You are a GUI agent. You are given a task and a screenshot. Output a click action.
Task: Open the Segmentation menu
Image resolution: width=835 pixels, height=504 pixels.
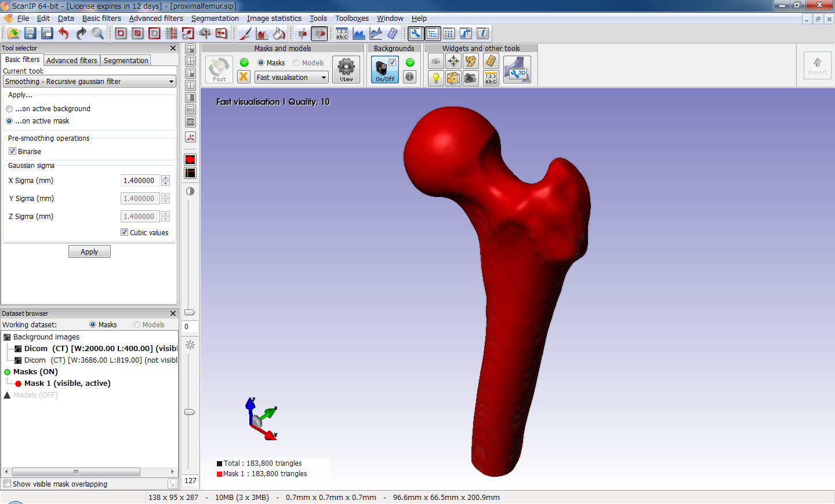click(x=215, y=19)
